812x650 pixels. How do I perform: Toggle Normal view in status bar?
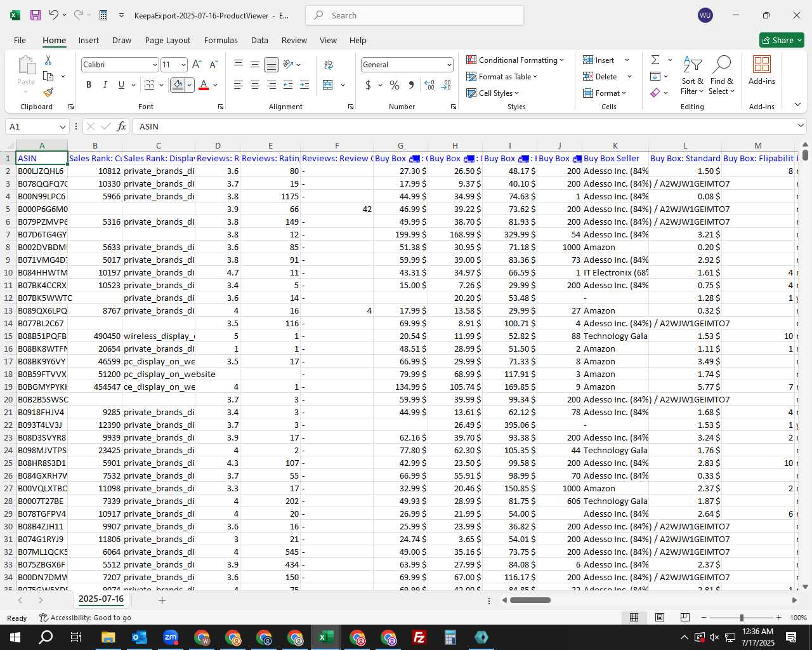click(x=634, y=618)
